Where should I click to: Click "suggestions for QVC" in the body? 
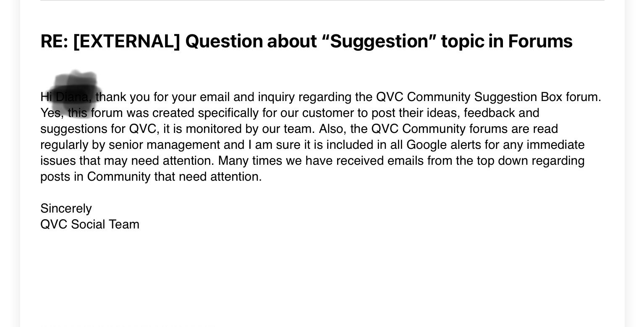click(98, 129)
